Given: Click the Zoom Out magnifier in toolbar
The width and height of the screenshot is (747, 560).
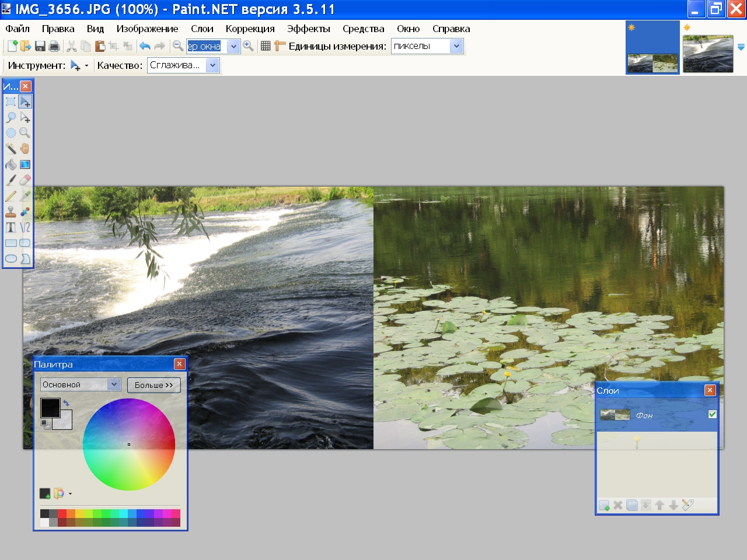Looking at the screenshot, I should [x=178, y=46].
